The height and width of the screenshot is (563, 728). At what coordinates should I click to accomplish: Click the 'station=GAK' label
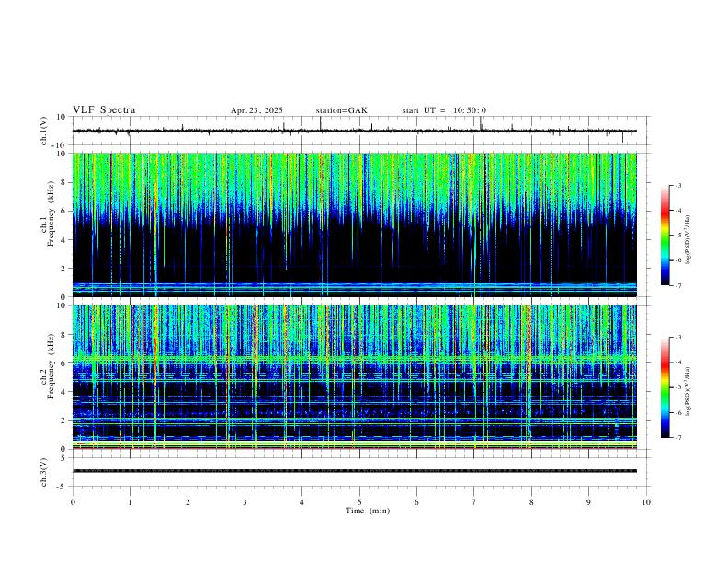tap(341, 110)
